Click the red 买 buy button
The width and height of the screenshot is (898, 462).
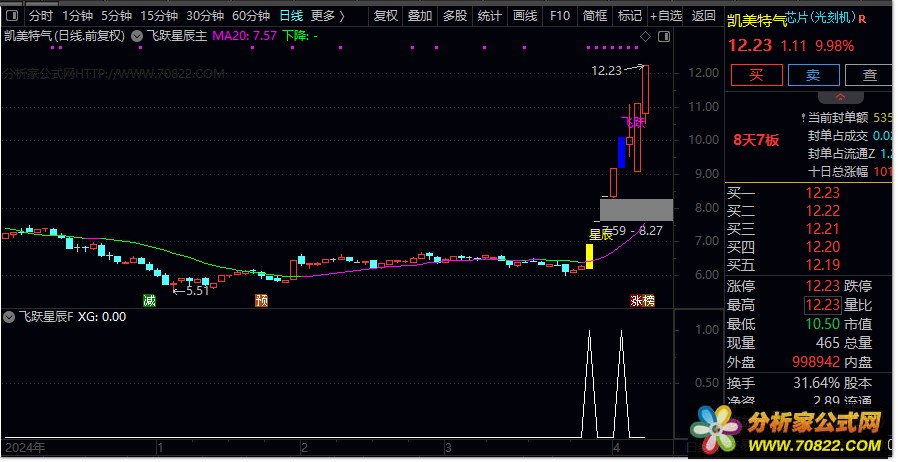point(757,75)
